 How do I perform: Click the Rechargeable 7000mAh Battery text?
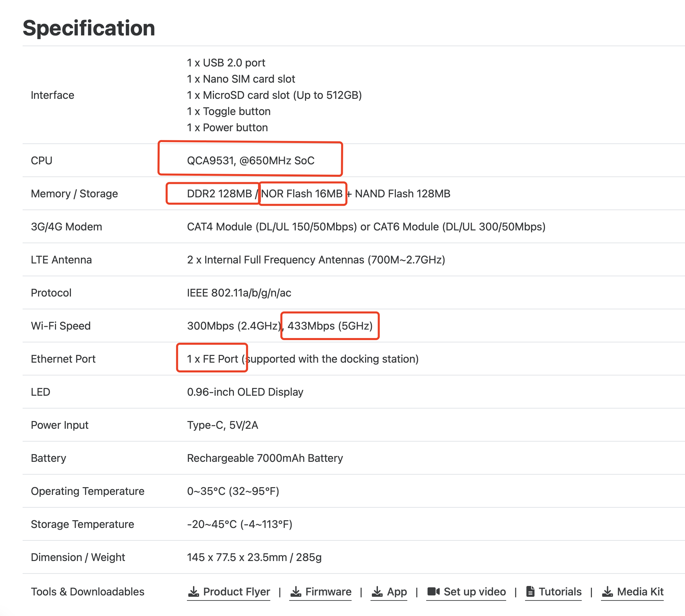pos(265,458)
